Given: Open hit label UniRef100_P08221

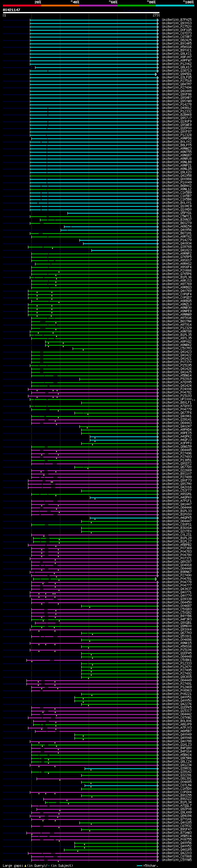Looking at the screenshot, I should coord(177,693).
